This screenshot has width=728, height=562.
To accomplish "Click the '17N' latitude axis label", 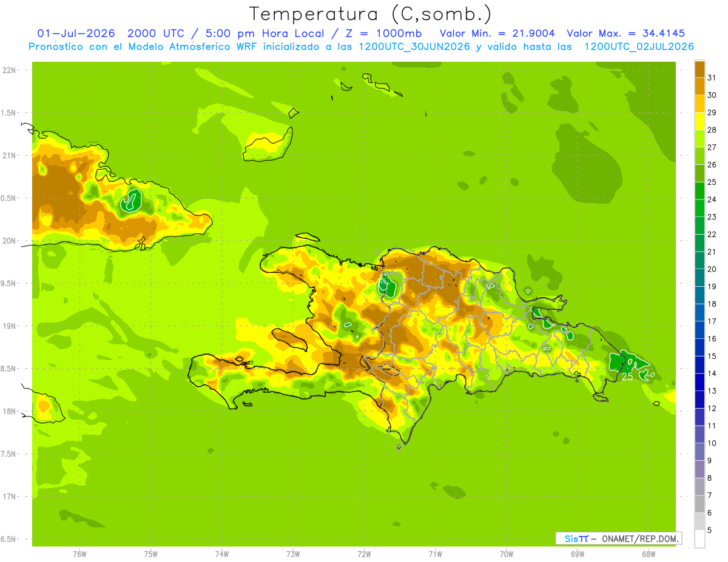I will coord(10,497).
